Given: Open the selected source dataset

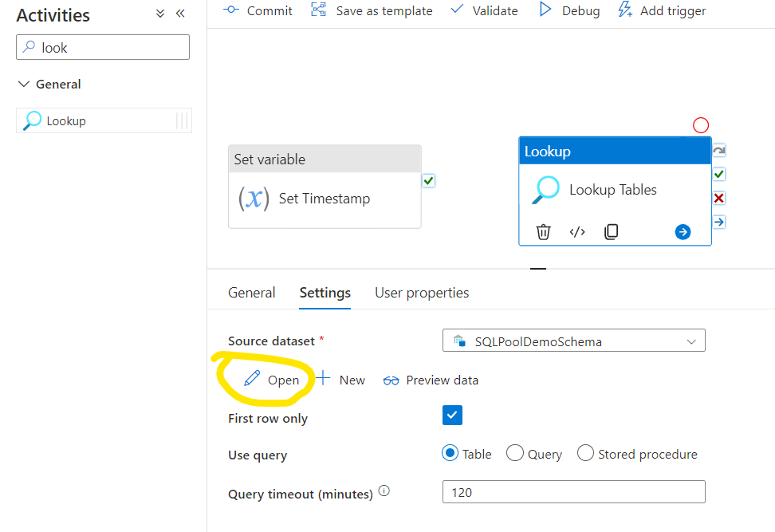Looking at the screenshot, I should [x=272, y=380].
